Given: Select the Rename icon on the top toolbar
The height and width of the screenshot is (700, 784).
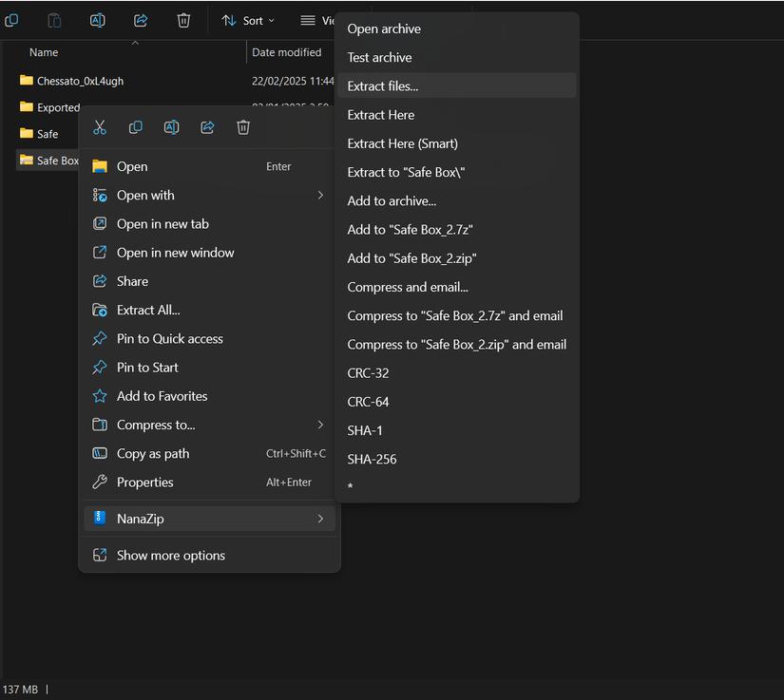Looking at the screenshot, I should (x=96, y=19).
